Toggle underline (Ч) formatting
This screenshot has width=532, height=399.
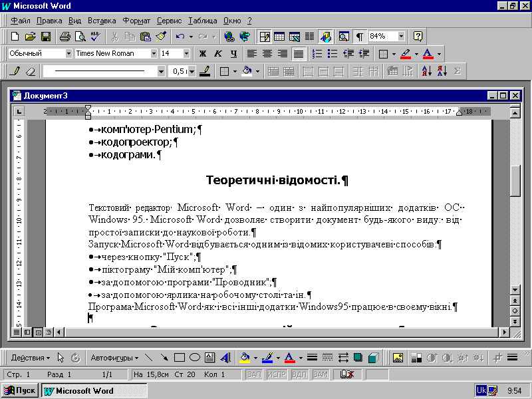point(233,54)
